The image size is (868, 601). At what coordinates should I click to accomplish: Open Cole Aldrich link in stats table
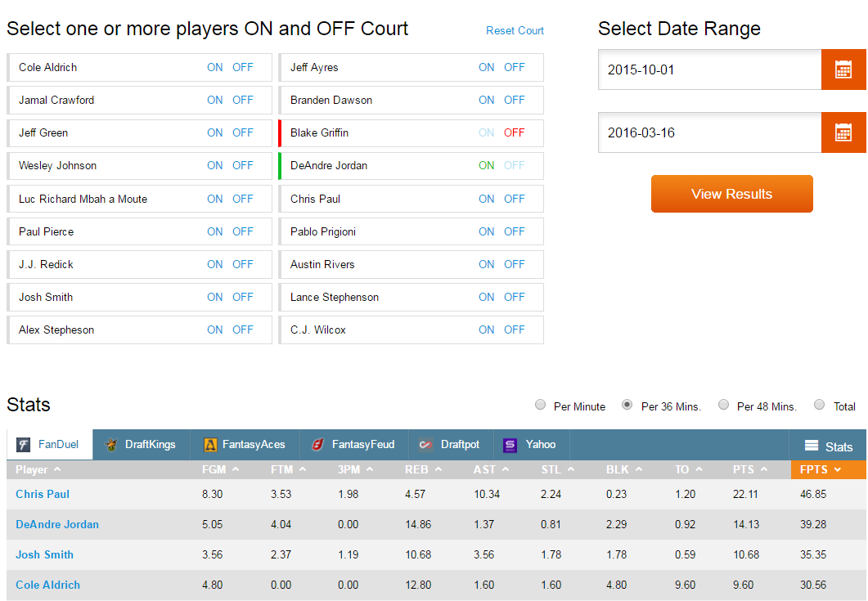tap(47, 585)
